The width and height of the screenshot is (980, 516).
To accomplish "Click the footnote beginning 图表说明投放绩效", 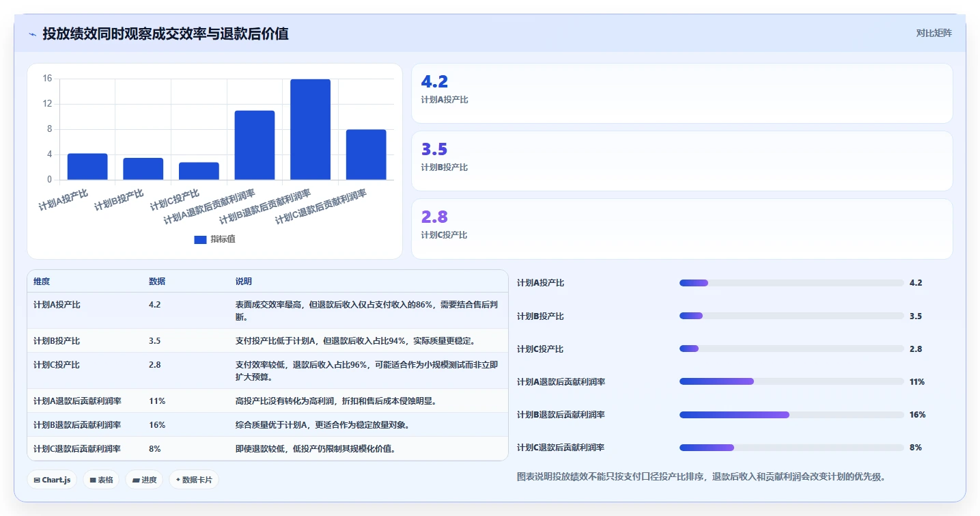I will click(701, 477).
